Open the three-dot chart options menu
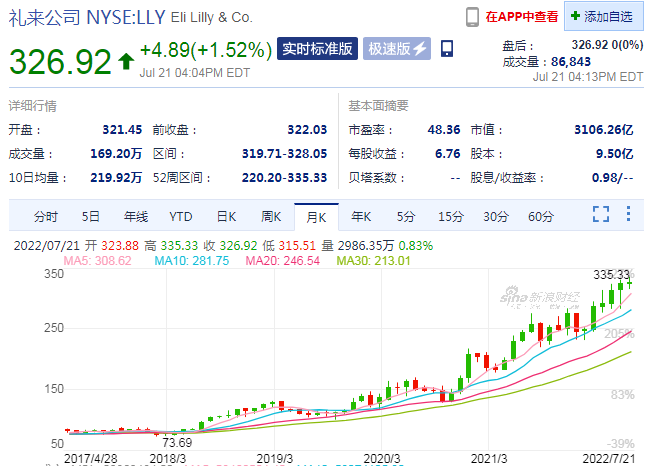This screenshot has width=655, height=466. [628, 213]
